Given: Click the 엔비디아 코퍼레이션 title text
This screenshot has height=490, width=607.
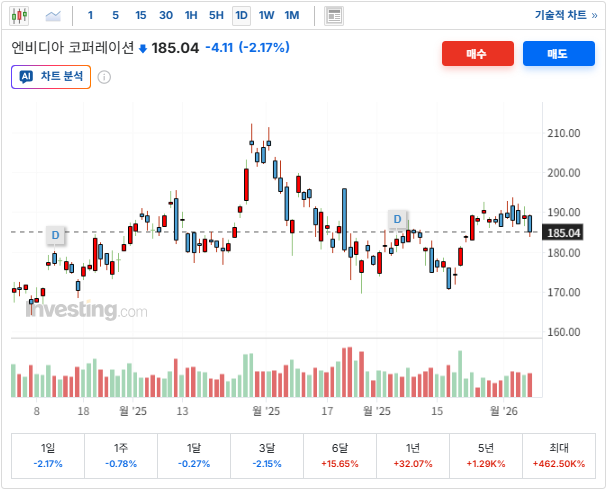Looking at the screenshot, I should 72,48.
